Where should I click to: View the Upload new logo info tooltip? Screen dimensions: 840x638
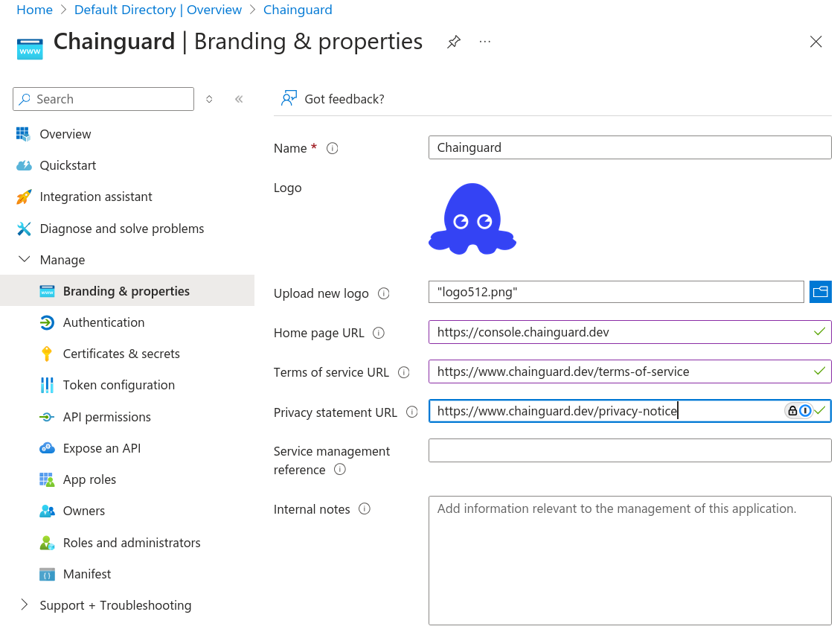[x=383, y=293]
